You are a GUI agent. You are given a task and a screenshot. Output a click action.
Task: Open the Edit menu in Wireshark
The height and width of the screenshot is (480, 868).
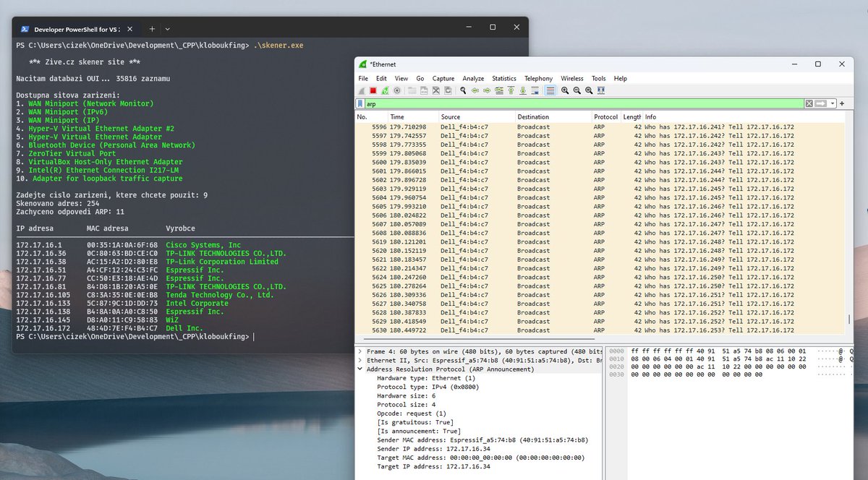tap(381, 78)
